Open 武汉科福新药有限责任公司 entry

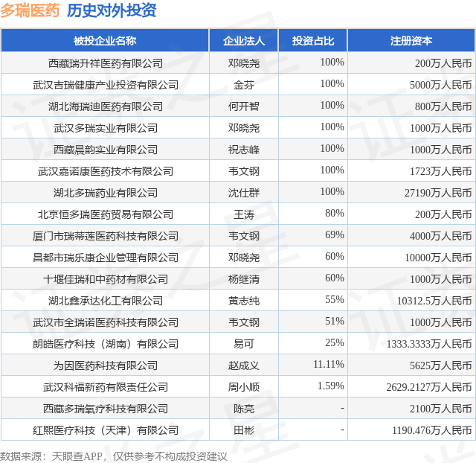tap(106, 387)
